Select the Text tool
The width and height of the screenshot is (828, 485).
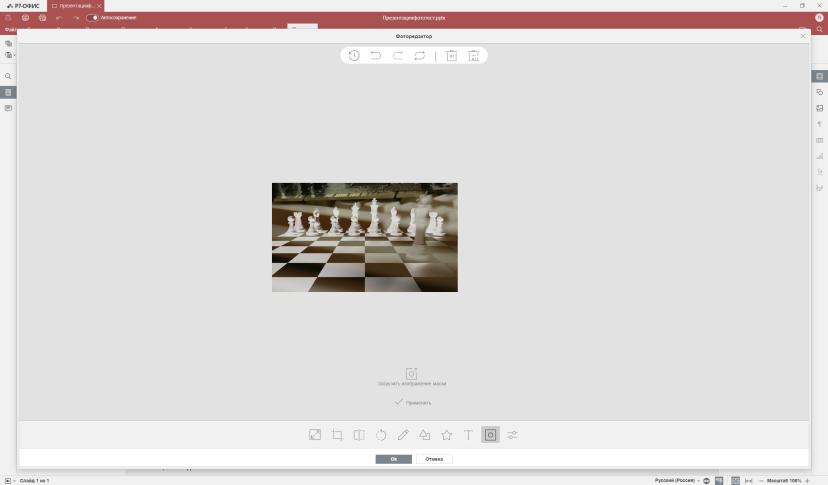(x=468, y=435)
